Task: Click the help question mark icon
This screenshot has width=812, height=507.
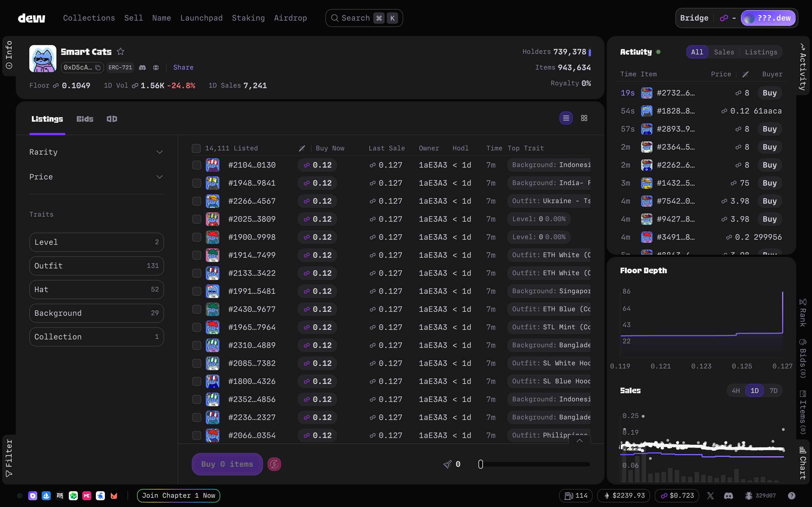Action: (x=791, y=496)
